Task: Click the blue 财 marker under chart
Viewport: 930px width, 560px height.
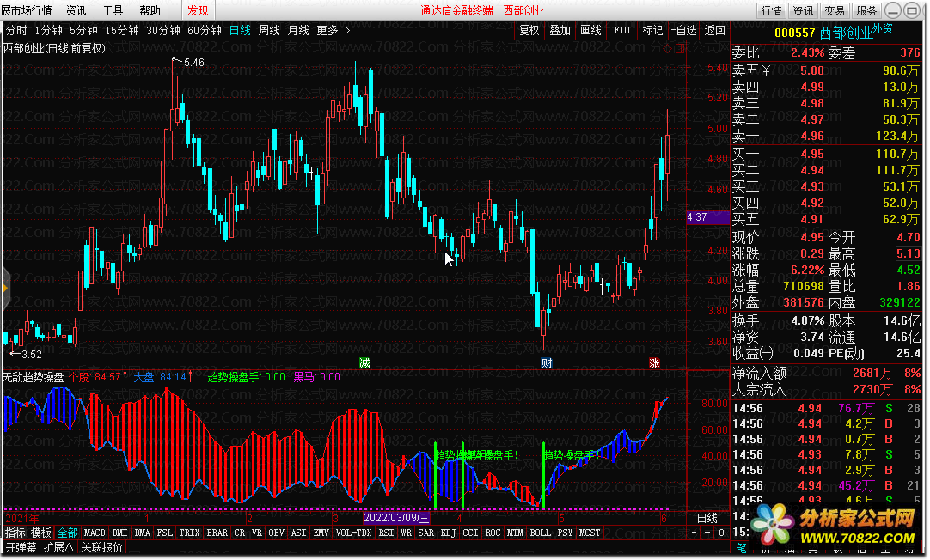Action: (x=547, y=363)
